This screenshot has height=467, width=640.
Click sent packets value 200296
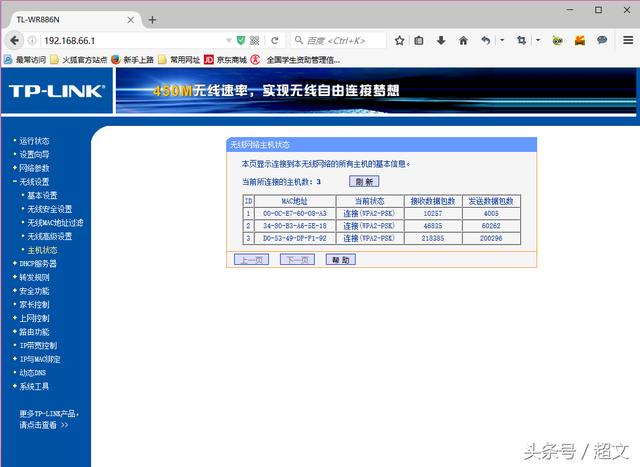[x=491, y=238]
